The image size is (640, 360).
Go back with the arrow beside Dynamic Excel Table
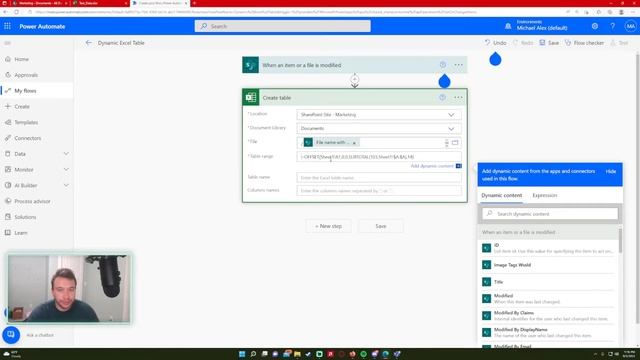click(x=89, y=42)
